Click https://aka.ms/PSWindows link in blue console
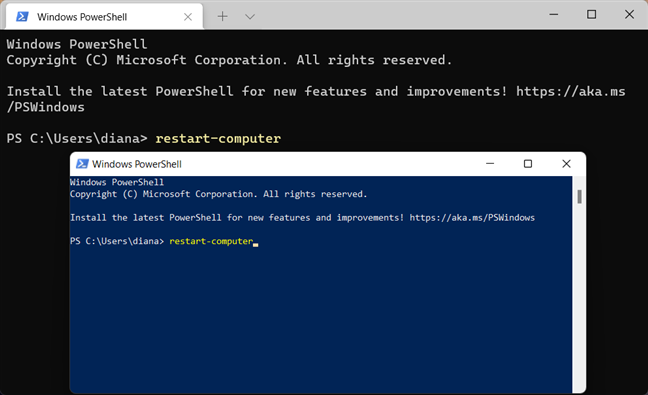The image size is (648, 395). tap(472, 217)
